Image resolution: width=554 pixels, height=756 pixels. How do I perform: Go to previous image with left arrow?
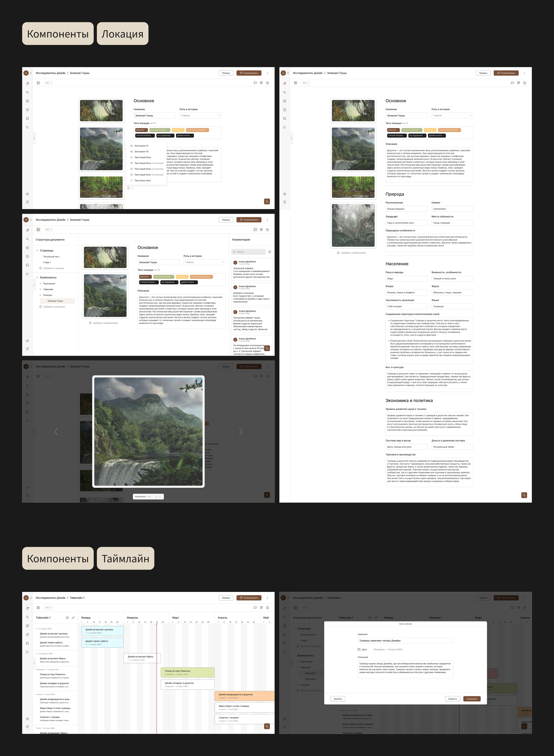pyautogui.click(x=56, y=431)
